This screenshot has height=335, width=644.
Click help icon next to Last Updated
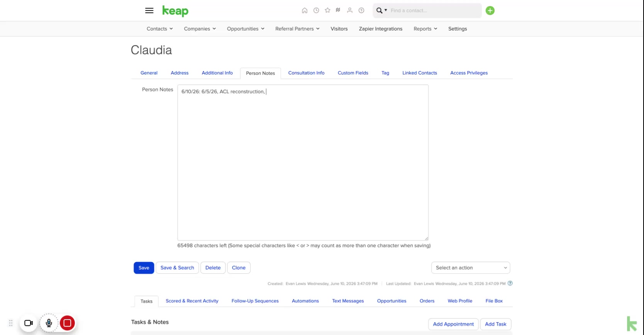click(x=510, y=283)
